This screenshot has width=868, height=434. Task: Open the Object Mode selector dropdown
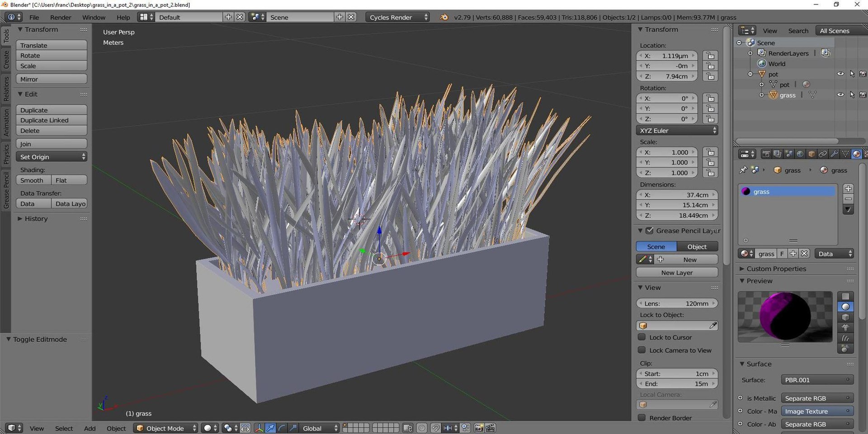click(165, 428)
